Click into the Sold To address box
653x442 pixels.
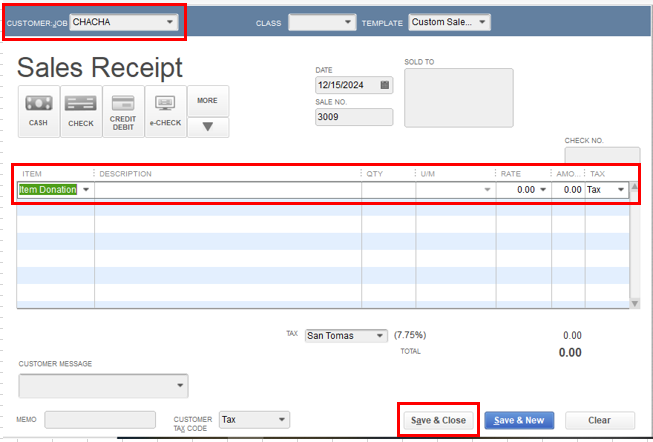[x=459, y=98]
